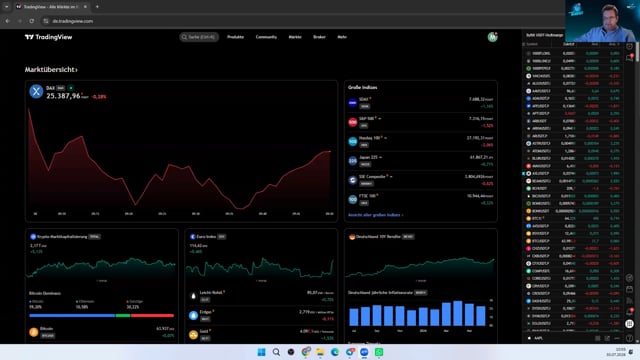Screen dimensions: 640x360
Task: Open the chat icon with red badge
Action: [x=629, y=58]
